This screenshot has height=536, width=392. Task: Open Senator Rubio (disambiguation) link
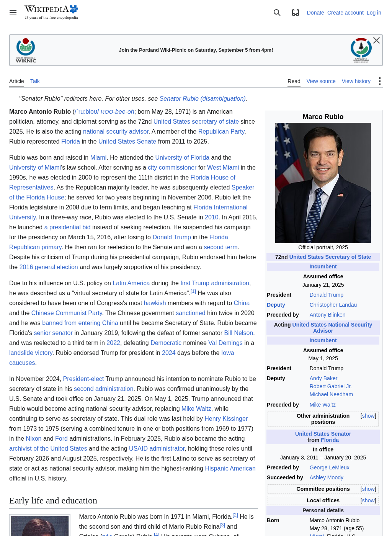[x=203, y=98]
